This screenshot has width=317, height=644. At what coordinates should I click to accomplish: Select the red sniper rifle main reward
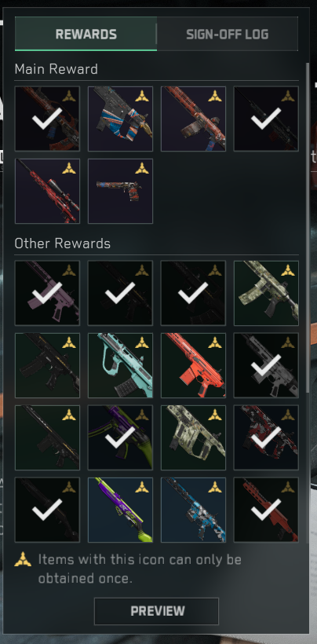tap(48, 191)
